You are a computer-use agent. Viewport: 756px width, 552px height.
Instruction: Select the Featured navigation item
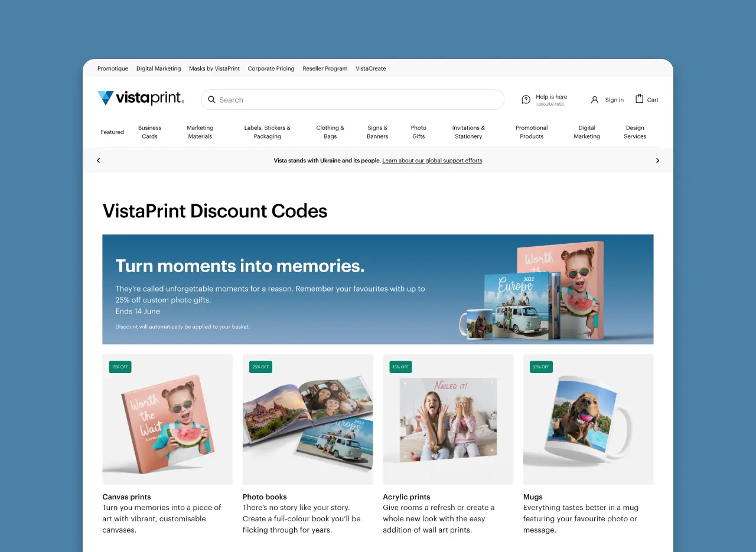coord(112,132)
